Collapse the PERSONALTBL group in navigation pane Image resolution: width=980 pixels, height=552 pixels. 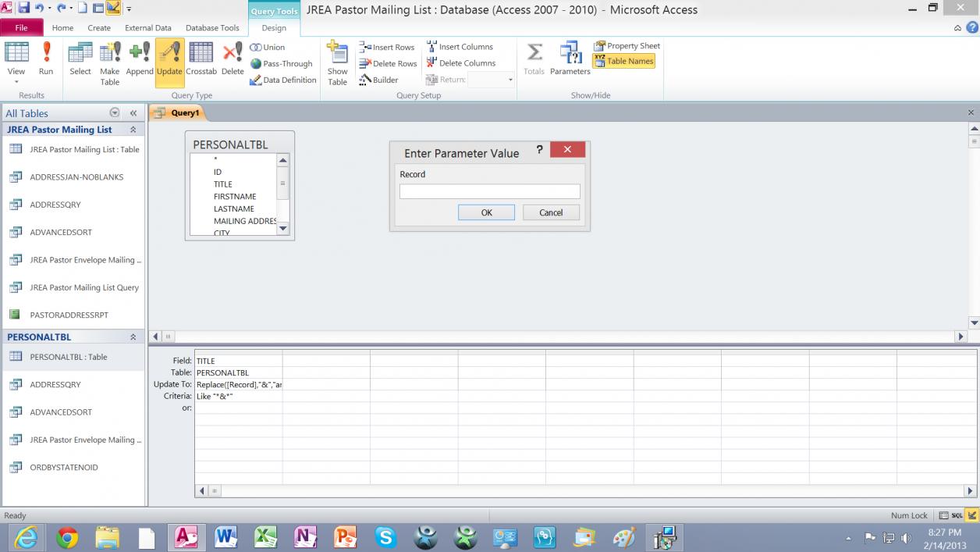pyautogui.click(x=133, y=337)
